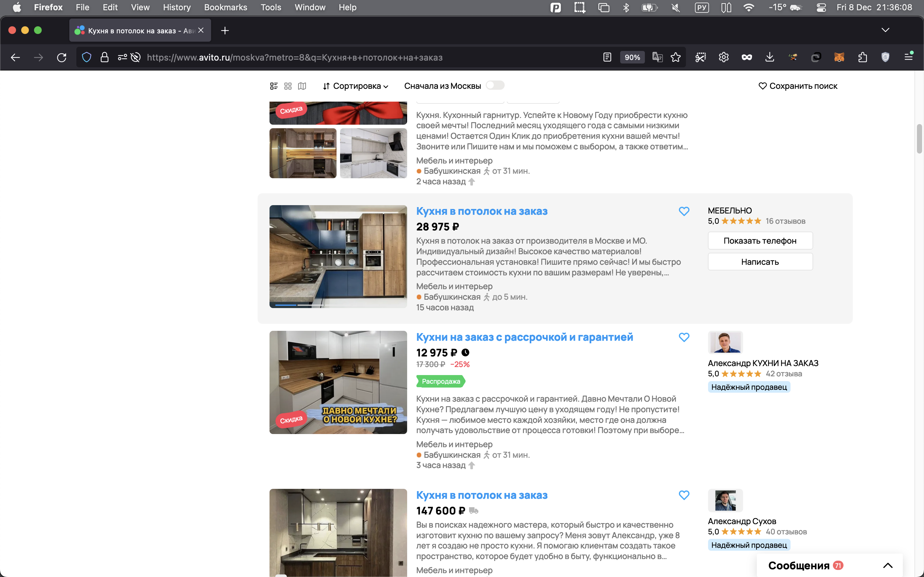Click the page vertical scrollbar thumb
Screen dimensions: 924x577
pos(920,138)
